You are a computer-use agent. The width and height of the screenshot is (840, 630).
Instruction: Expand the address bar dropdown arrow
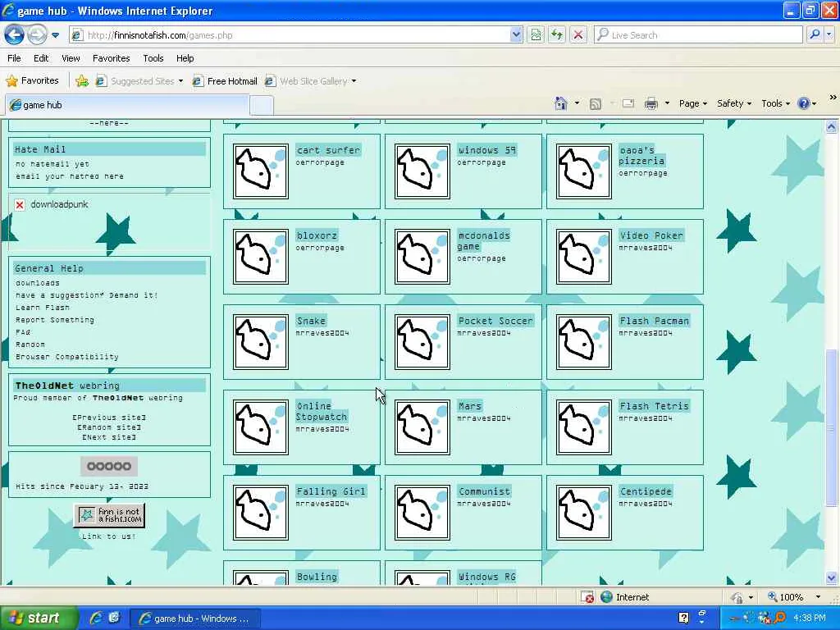516,35
